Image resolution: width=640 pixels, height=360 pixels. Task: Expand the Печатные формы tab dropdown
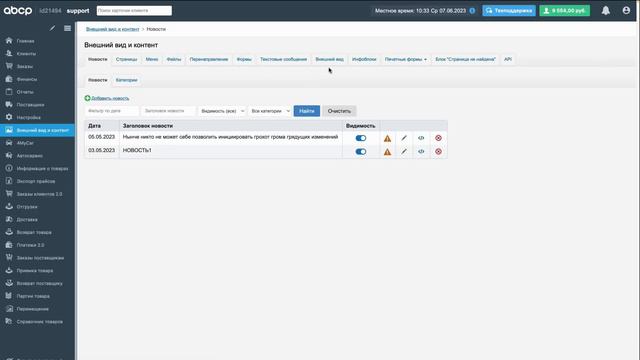point(405,59)
